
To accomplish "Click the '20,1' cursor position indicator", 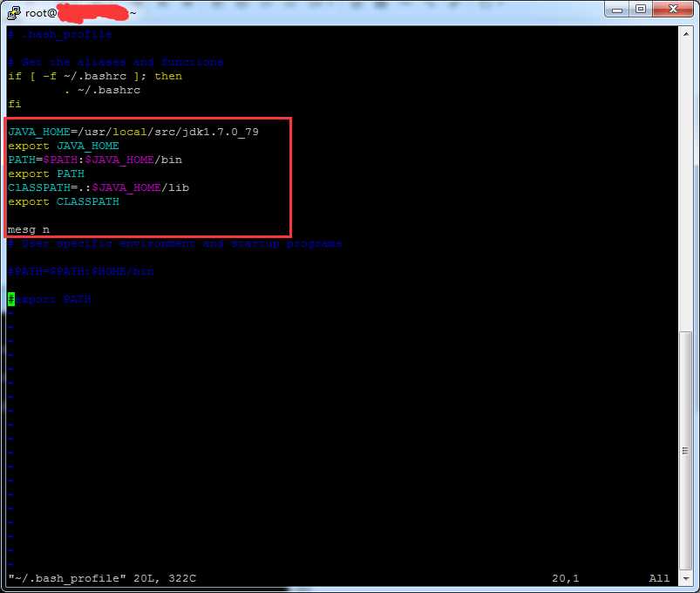I will coord(566,579).
